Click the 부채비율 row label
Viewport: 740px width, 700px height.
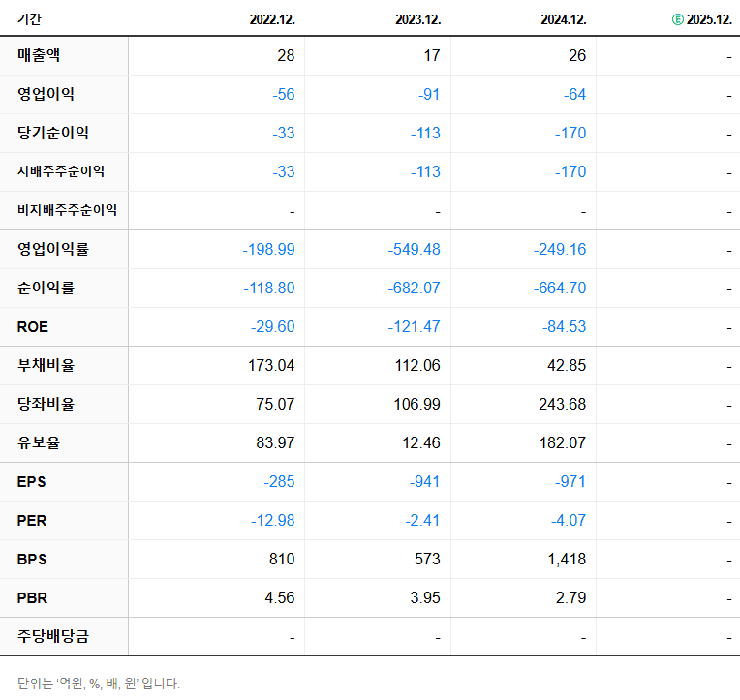pos(46,365)
